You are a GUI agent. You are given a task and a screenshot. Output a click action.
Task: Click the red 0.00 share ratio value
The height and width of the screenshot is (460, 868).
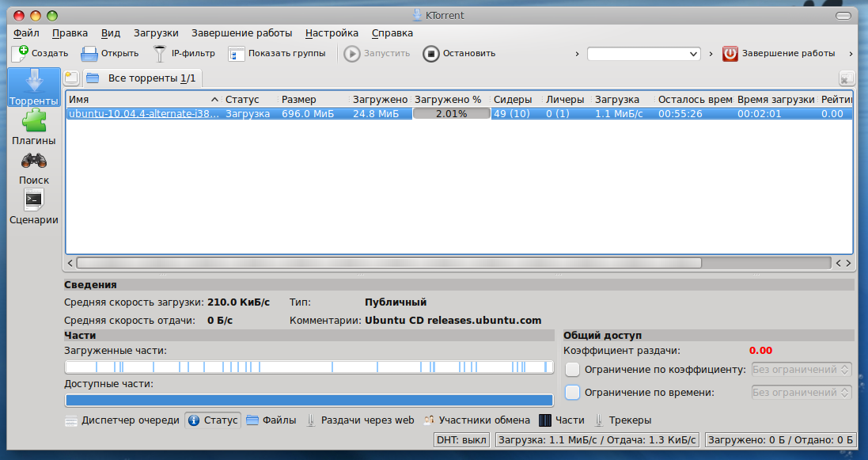click(760, 350)
